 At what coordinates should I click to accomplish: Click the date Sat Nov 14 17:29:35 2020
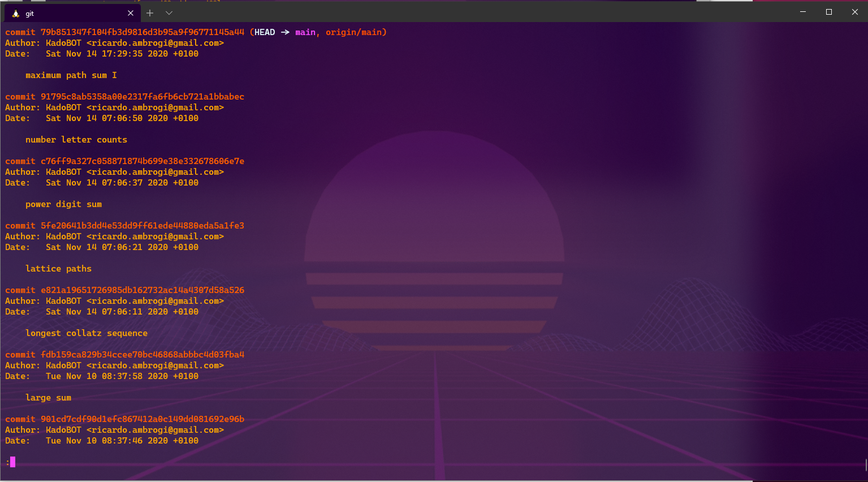[107, 54]
